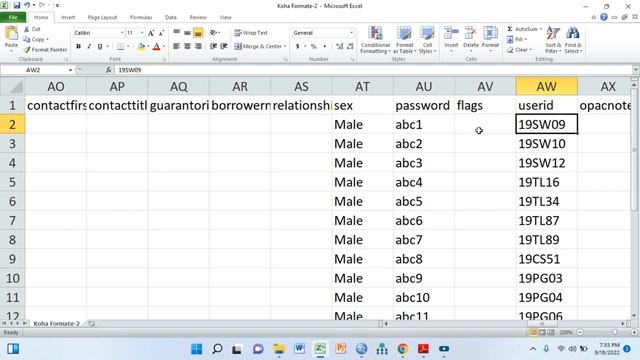Apply Percent Style format
This screenshot has height=360, width=640.
pos(313,47)
